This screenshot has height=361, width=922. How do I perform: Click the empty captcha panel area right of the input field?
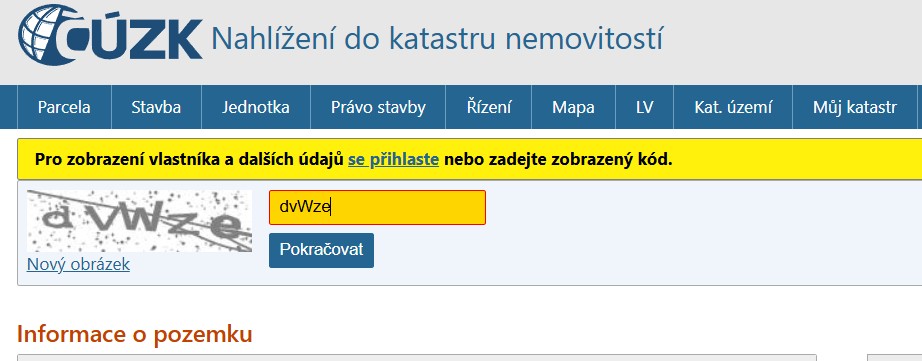(700, 232)
